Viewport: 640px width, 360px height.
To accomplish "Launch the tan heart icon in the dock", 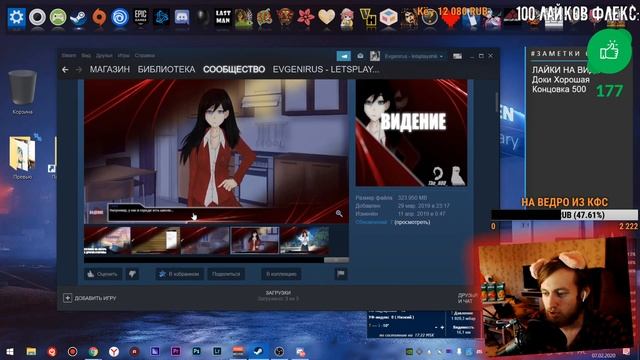I will point(326,18).
